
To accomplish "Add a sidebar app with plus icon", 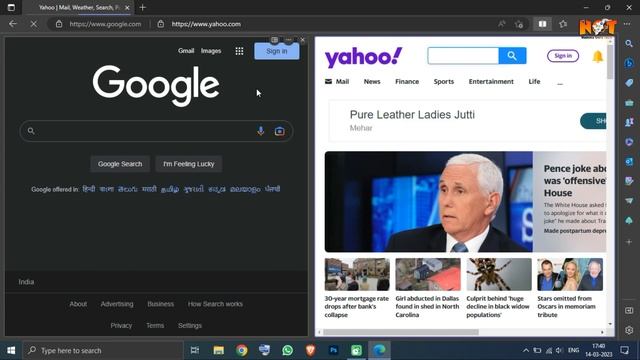I will click(629, 242).
